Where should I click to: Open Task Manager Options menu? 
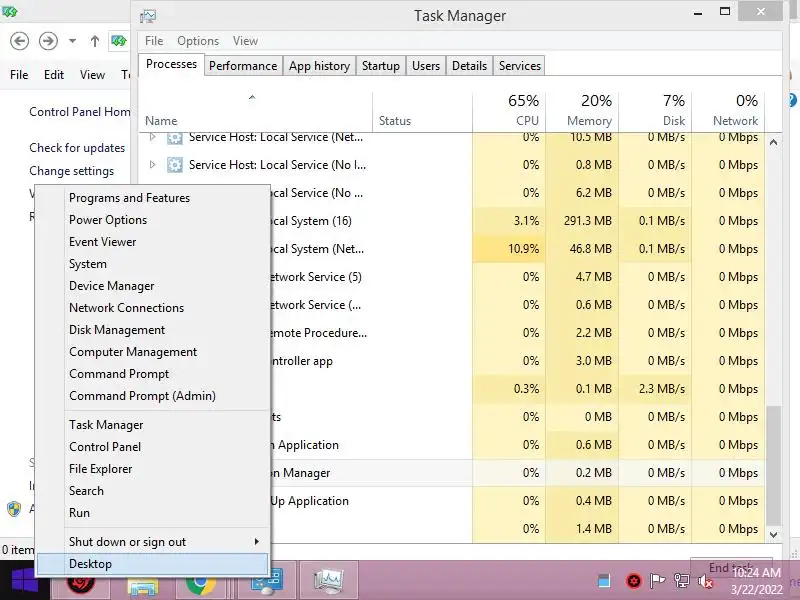click(198, 41)
